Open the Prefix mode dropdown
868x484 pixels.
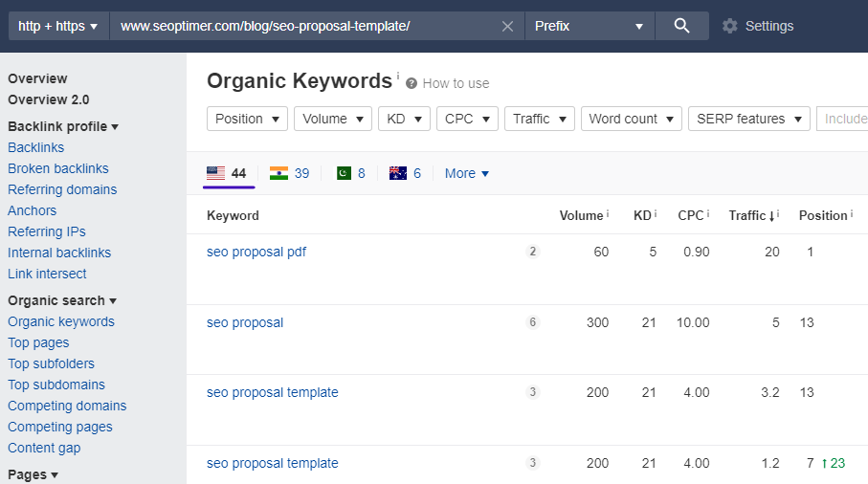[x=590, y=26]
